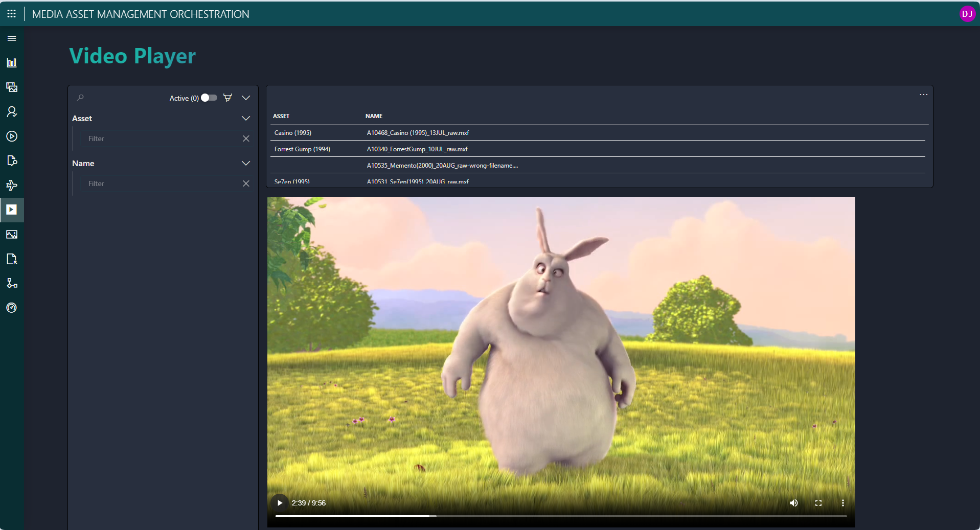Enter fullscreen video mode

[818, 503]
